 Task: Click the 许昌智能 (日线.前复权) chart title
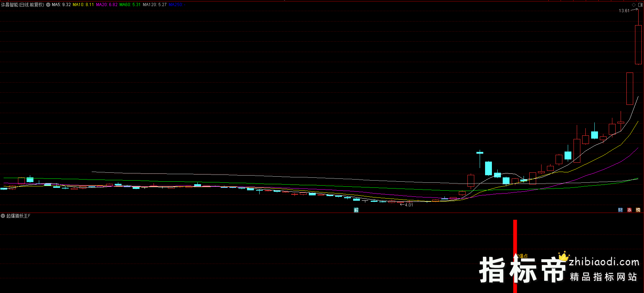pos(22,5)
